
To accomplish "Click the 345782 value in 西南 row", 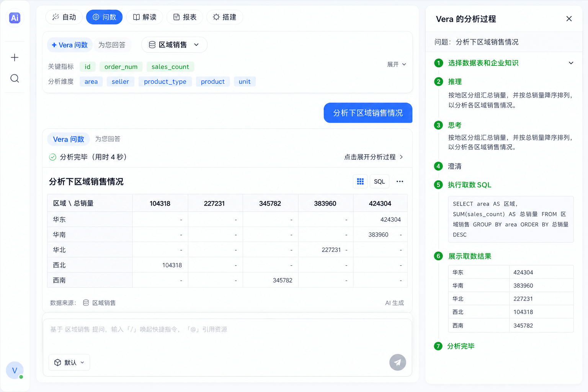I will click(283, 281).
